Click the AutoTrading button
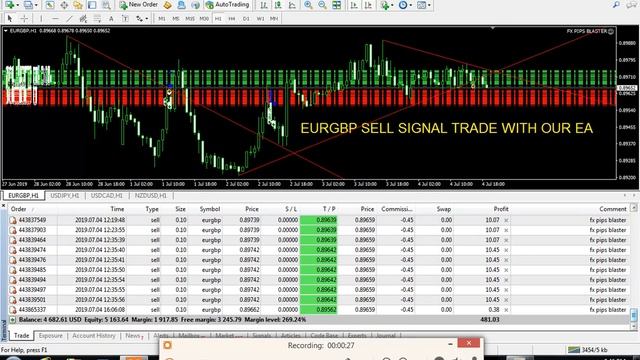This screenshot has width=640, height=360. click(227, 5)
